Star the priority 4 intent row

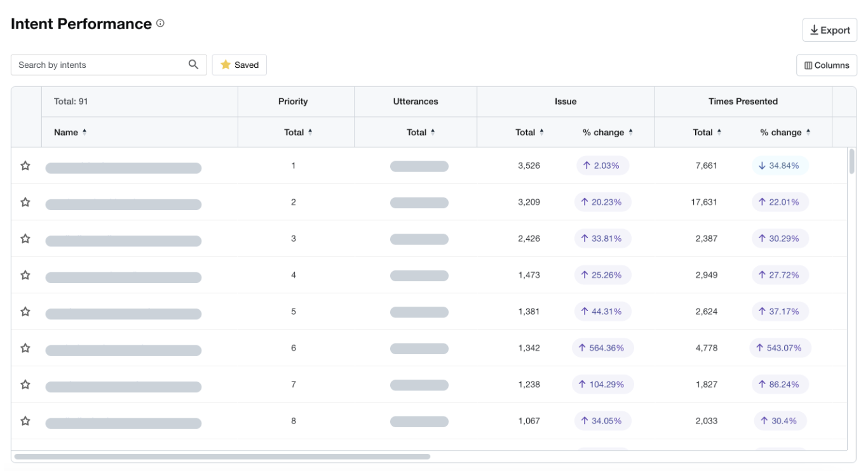click(25, 275)
